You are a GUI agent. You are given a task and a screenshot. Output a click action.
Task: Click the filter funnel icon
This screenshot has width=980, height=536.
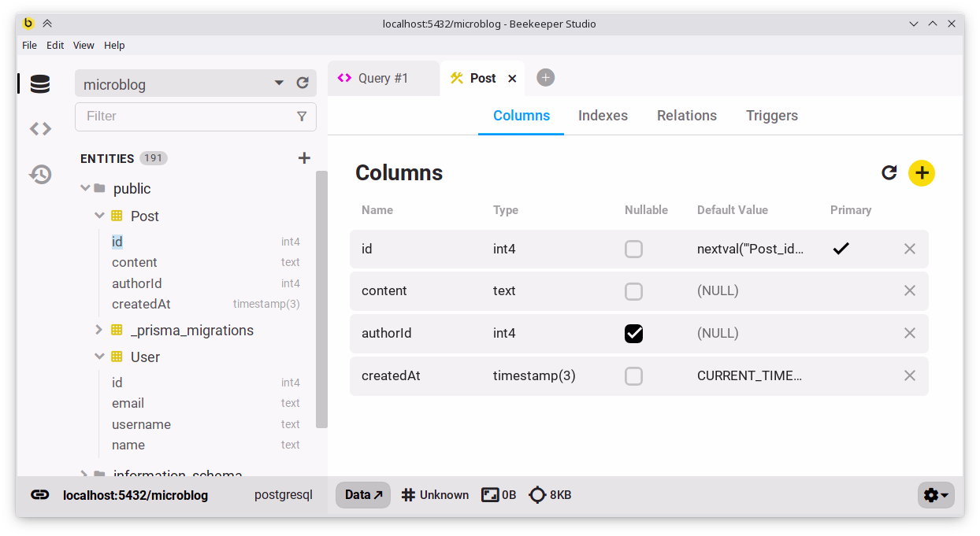point(302,116)
